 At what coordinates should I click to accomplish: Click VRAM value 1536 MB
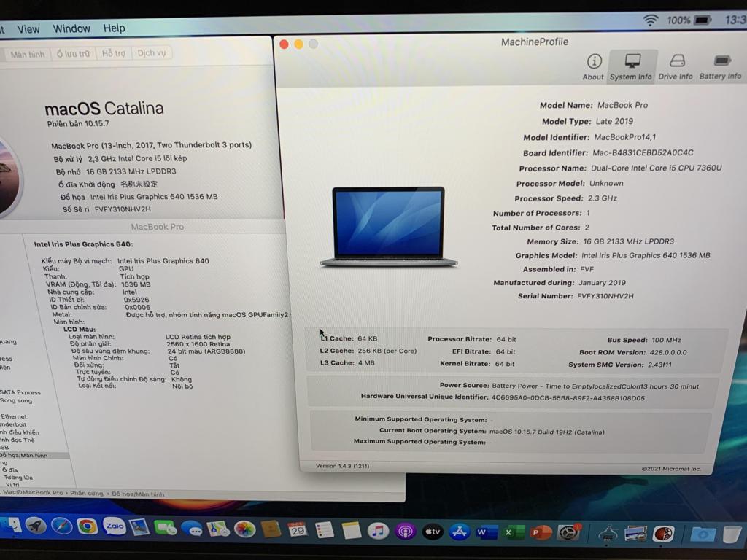pos(136,284)
